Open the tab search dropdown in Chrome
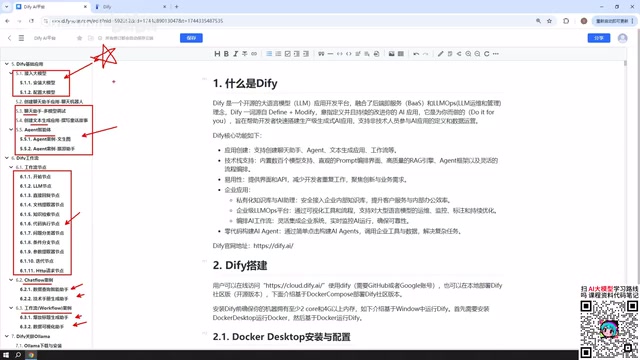Image resolution: width=640 pixels, height=360 pixels. point(6,7)
